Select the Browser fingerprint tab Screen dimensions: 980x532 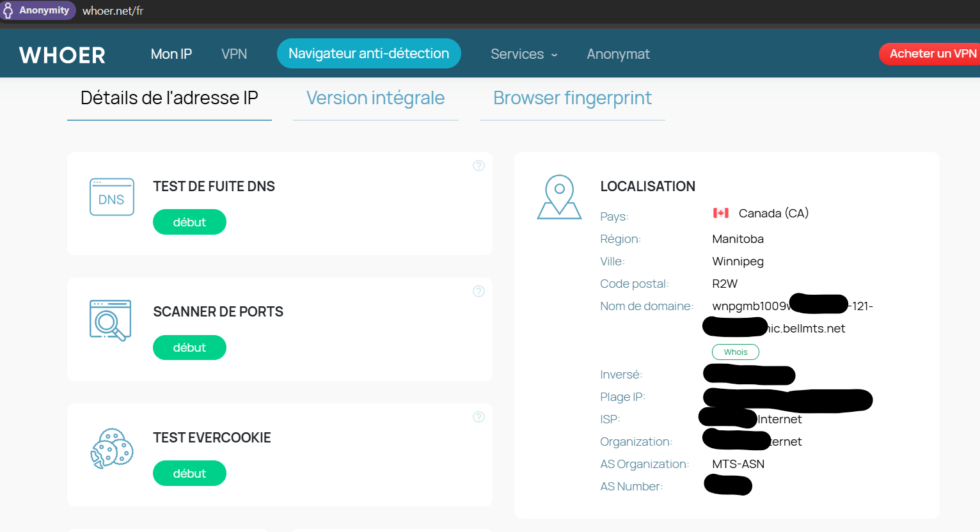pos(572,98)
